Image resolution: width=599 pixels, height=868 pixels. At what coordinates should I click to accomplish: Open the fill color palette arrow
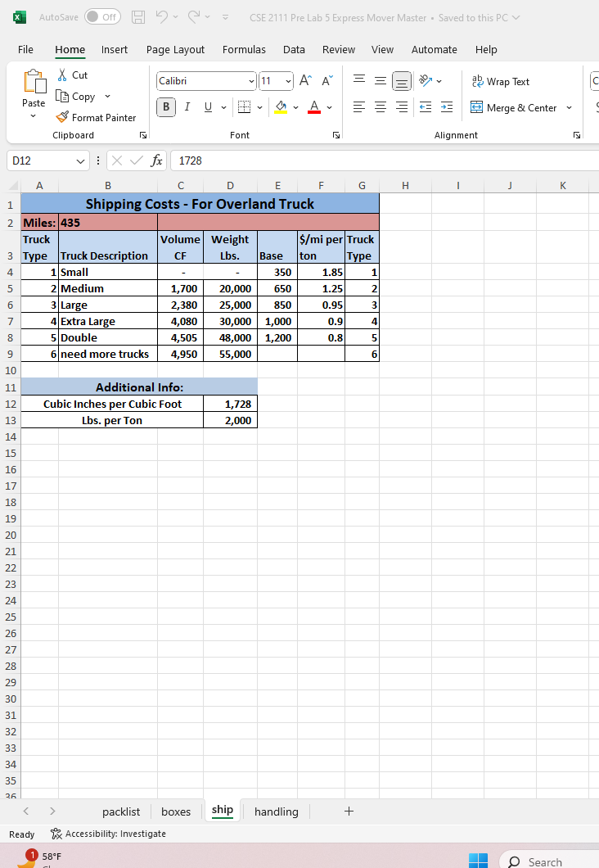pyautogui.click(x=296, y=106)
